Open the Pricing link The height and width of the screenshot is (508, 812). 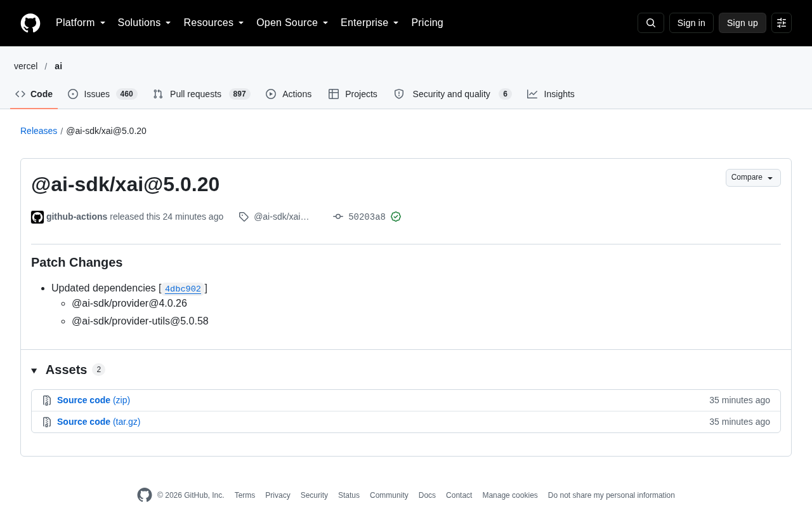(x=427, y=23)
